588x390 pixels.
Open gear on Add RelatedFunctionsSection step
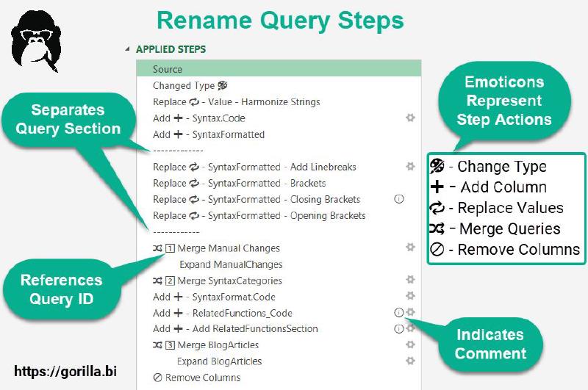tap(411, 328)
